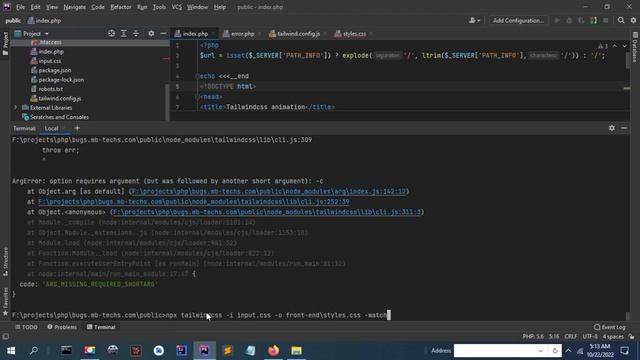
Task: Select index.php in project tree
Action: [x=51, y=51]
